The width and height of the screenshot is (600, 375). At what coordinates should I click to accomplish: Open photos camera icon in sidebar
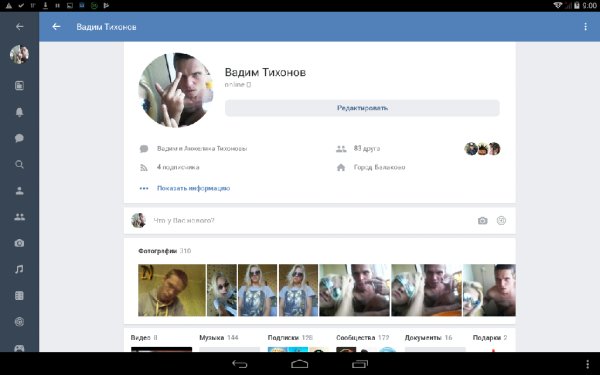[19, 243]
